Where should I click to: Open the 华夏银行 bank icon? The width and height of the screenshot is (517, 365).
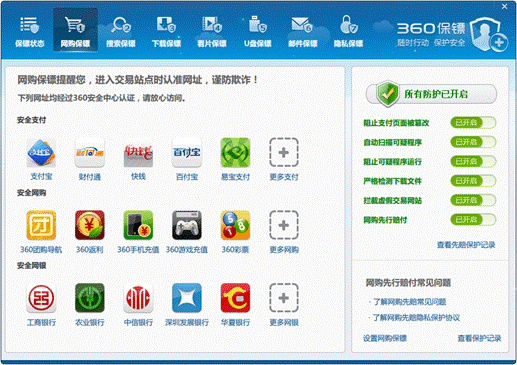pyautogui.click(x=235, y=298)
